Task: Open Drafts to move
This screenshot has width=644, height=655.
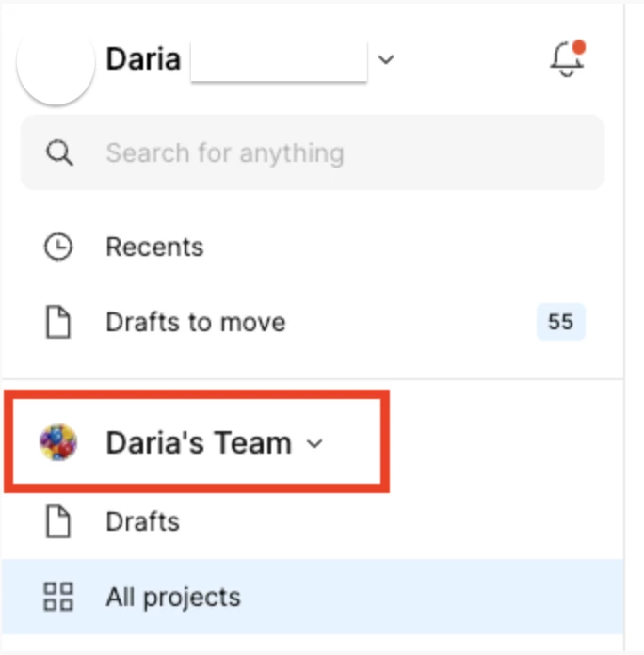Action: pos(313,322)
